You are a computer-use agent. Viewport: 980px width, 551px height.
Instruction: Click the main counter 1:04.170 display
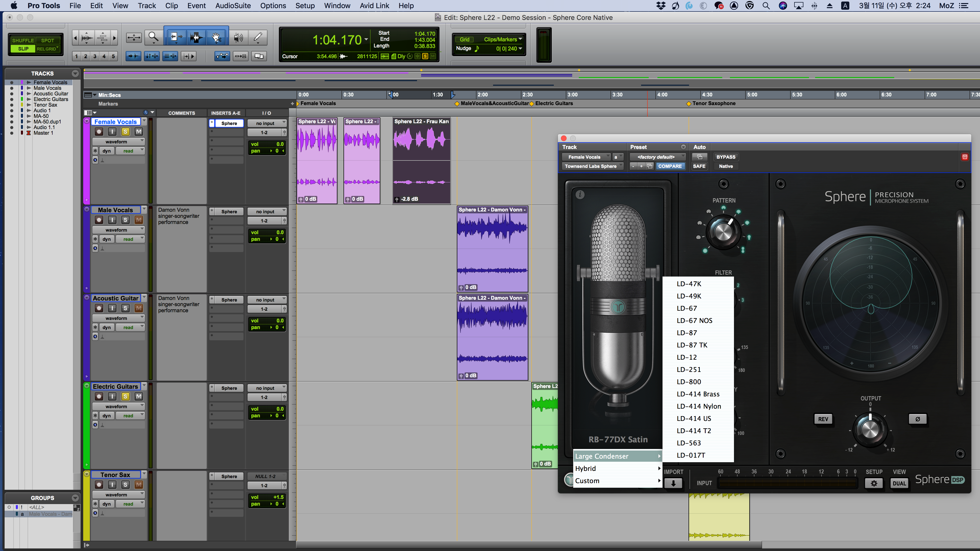coord(337,40)
